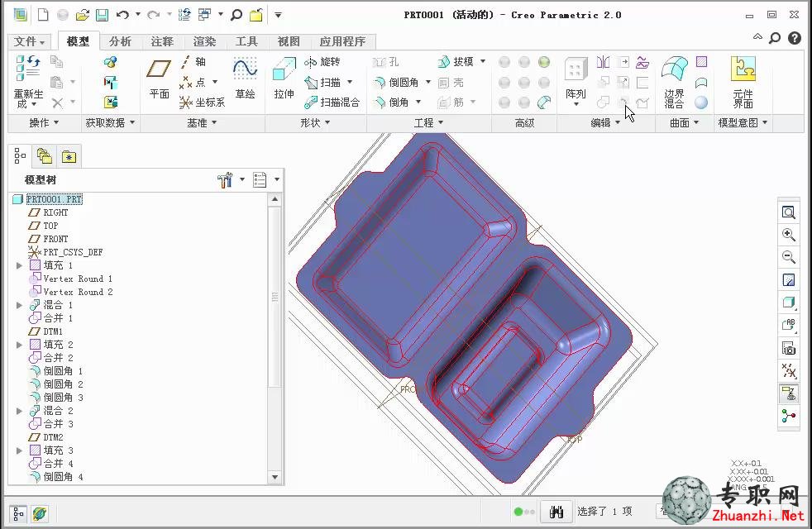812x529 pixels.
Task: Expand the 填充 2 tree node
Action: click(19, 345)
